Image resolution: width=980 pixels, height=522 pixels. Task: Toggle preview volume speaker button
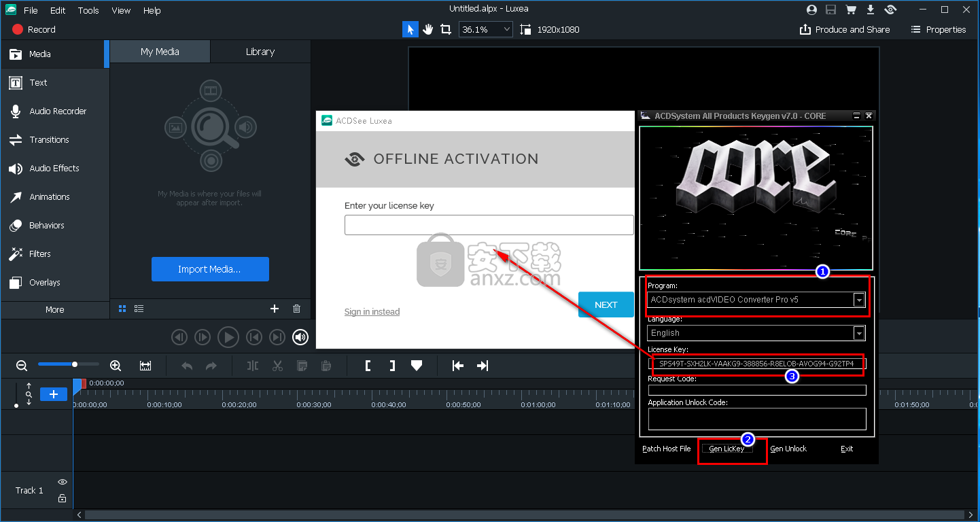(x=300, y=337)
